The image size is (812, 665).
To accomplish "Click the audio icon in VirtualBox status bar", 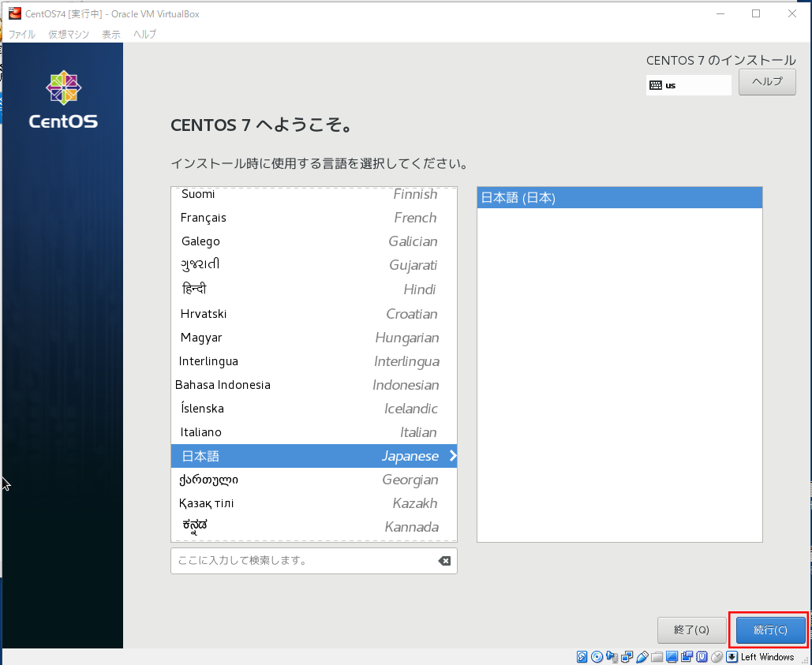I will (612, 657).
